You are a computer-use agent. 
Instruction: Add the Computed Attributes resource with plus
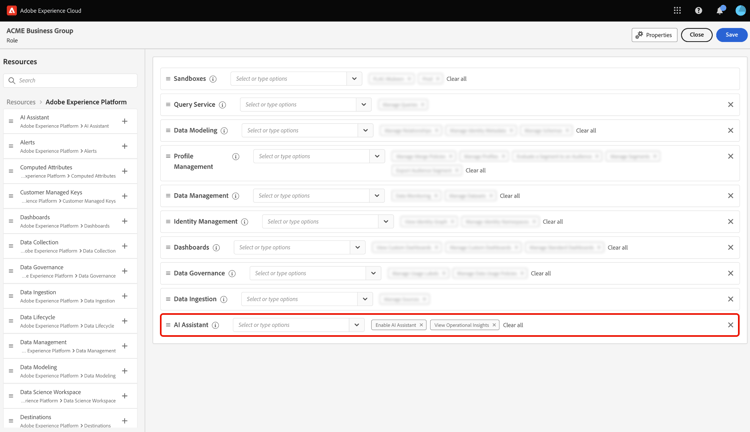pos(124,171)
